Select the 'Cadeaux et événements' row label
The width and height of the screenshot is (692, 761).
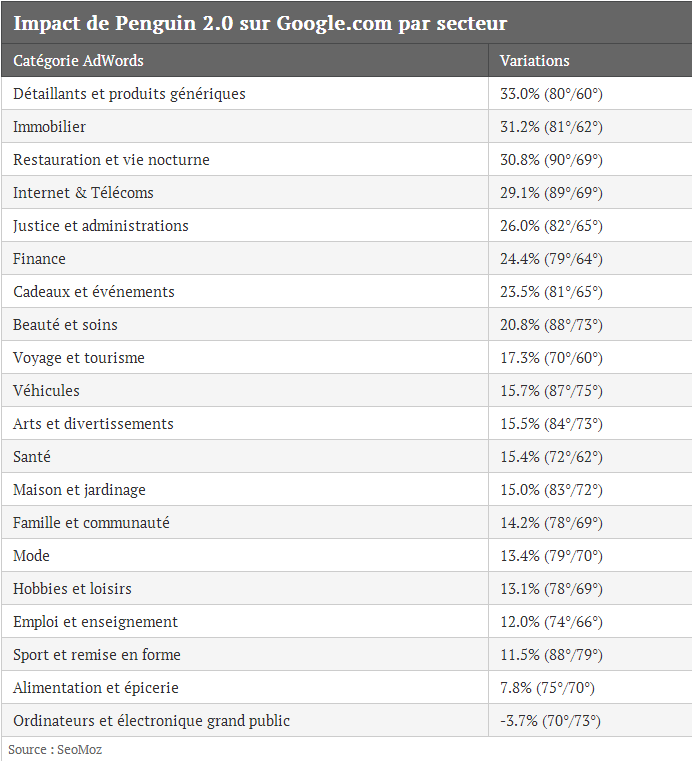(x=94, y=292)
